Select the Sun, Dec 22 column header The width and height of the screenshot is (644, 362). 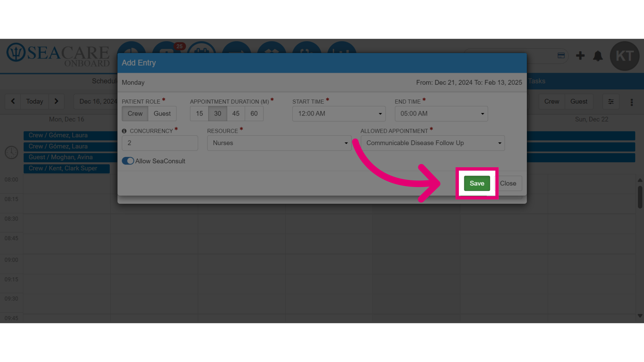coord(591,119)
